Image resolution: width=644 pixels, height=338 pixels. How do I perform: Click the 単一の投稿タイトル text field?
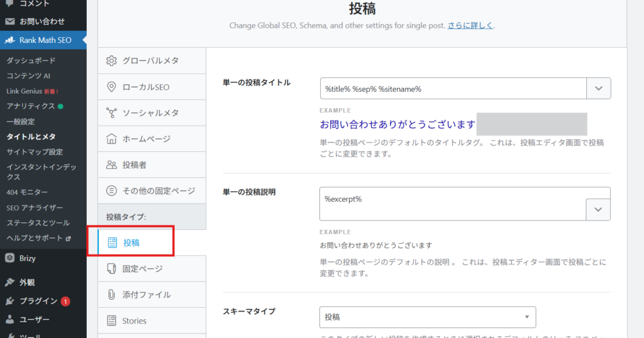[453, 89]
